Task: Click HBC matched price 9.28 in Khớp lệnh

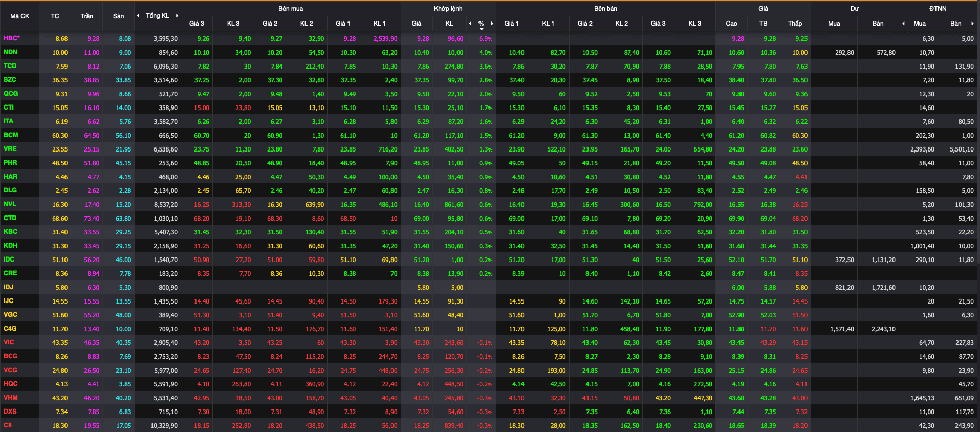Action: (423, 39)
